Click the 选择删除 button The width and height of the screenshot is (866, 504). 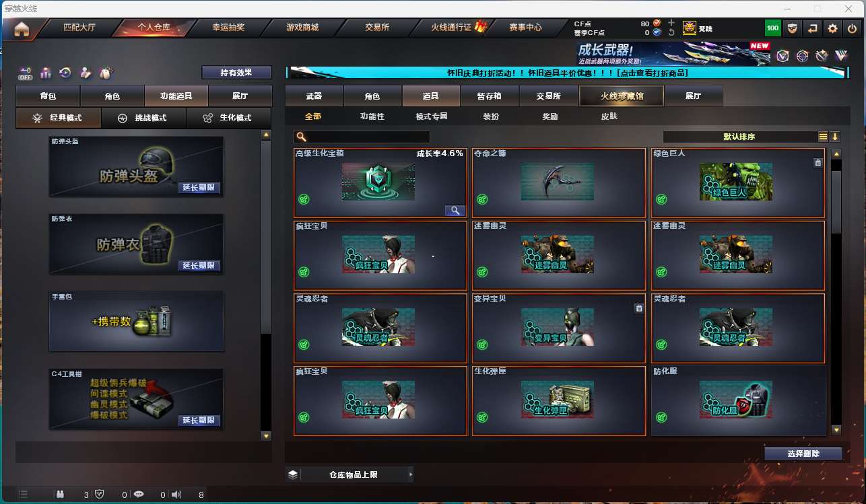click(x=803, y=454)
